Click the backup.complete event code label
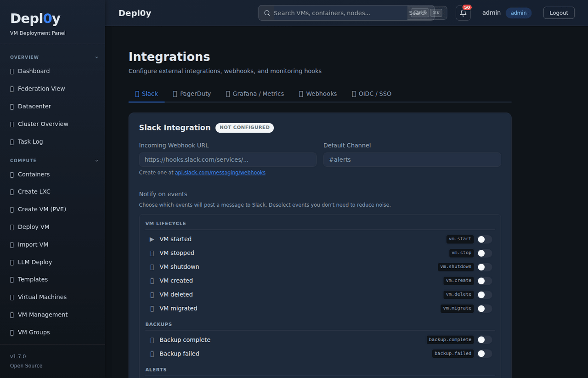This screenshot has width=588, height=378. coord(450,340)
